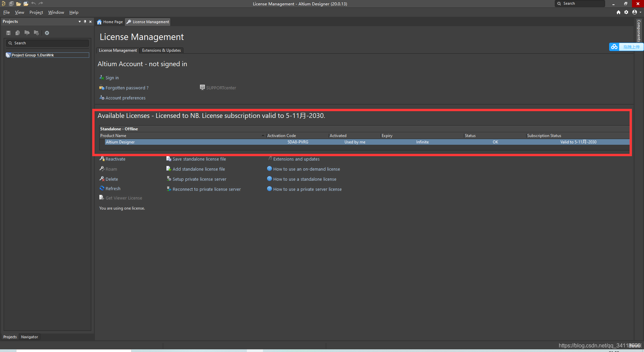The width and height of the screenshot is (644, 352).
Task: Select the inner License Management tab
Action: [118, 50]
